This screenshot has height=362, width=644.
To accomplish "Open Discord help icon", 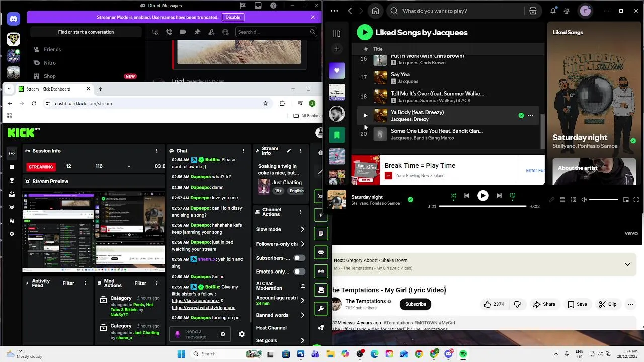I will (273, 6).
